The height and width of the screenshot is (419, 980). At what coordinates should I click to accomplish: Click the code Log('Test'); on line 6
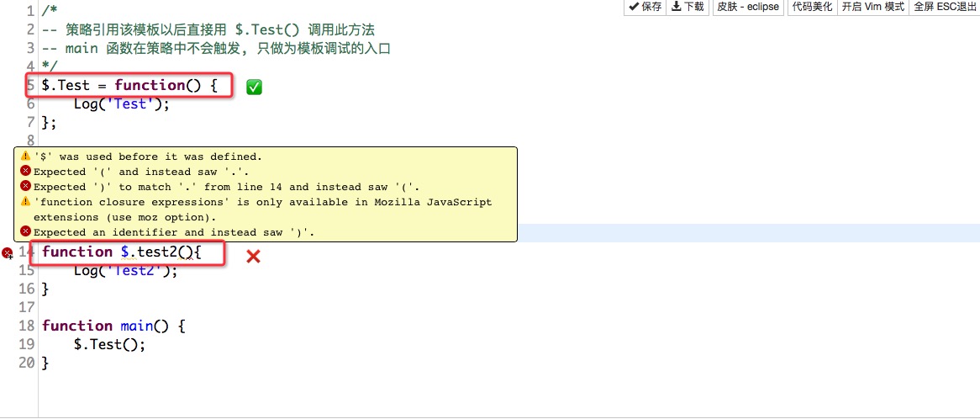point(122,103)
